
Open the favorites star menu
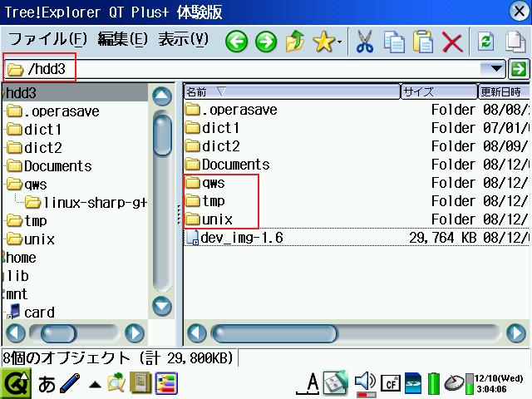327,42
